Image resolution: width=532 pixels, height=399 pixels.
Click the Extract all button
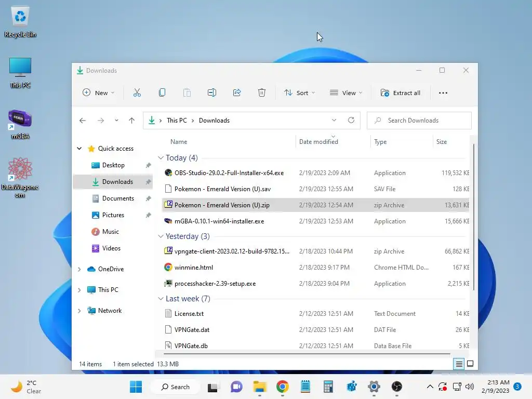401,92
